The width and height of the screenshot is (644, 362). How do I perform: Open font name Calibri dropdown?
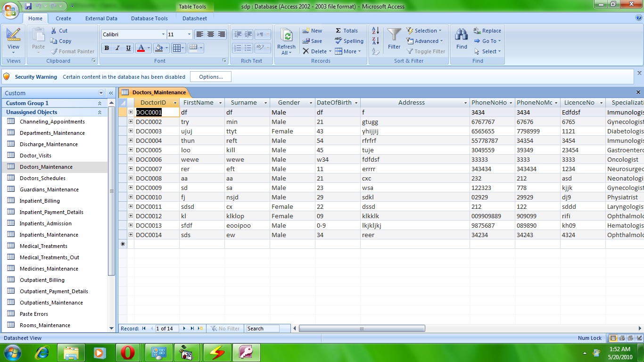(x=163, y=34)
